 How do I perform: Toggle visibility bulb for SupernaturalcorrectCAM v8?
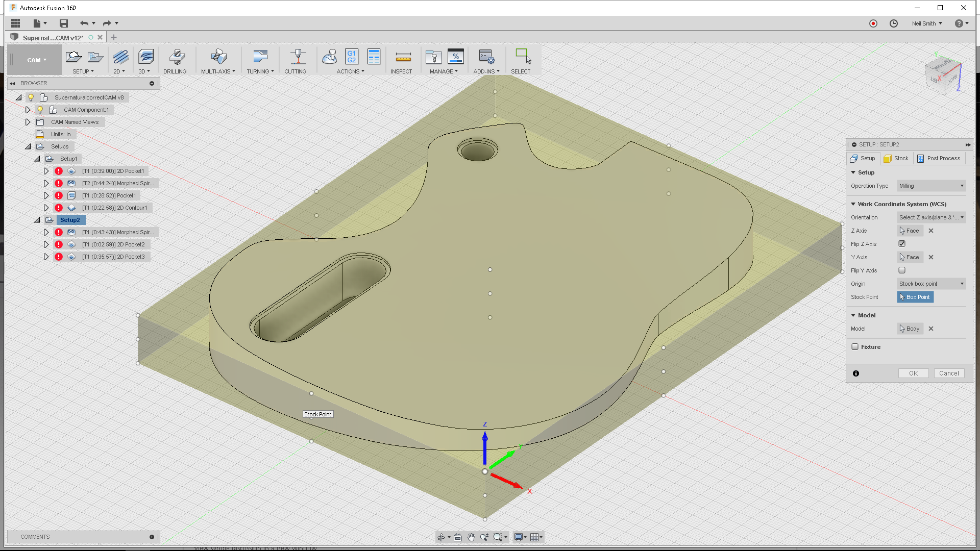(x=31, y=97)
